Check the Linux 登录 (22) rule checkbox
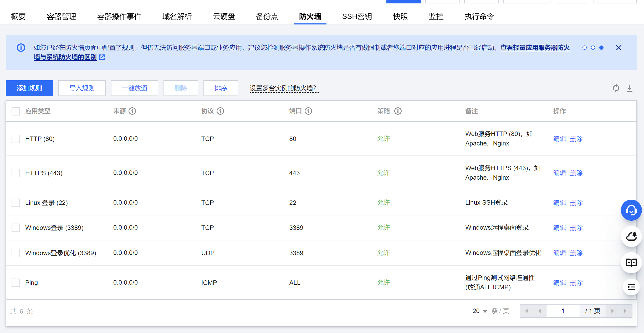Viewport: 644px width, 333px height. point(16,203)
